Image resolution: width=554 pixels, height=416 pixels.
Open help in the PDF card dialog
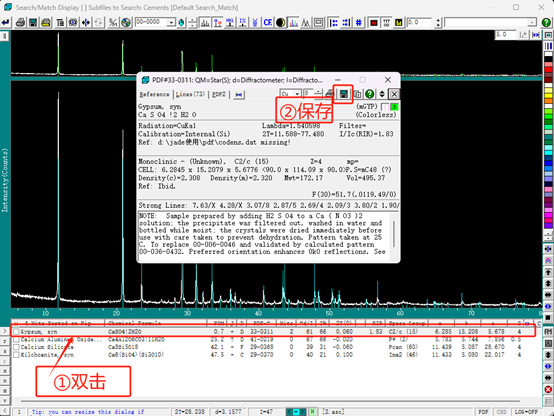pyautogui.click(x=370, y=94)
